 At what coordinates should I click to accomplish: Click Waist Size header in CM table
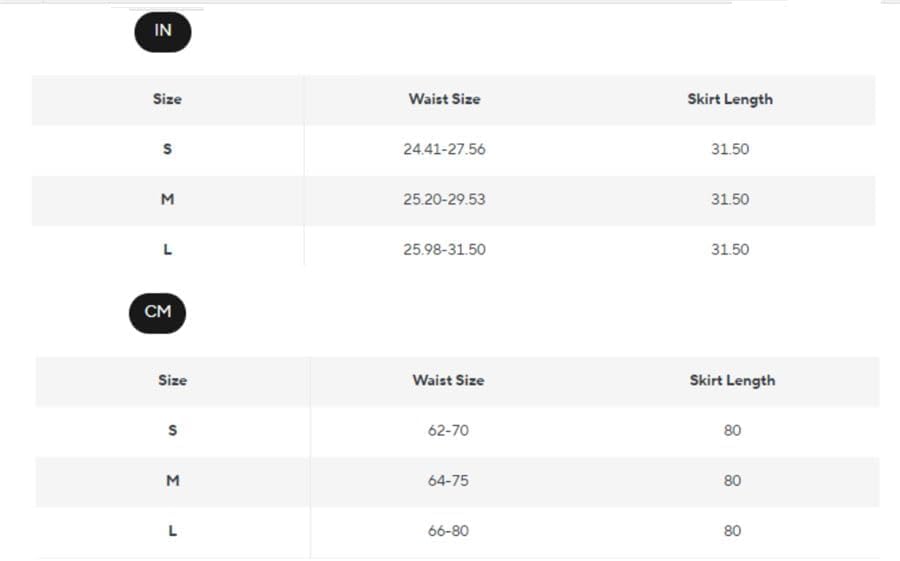tap(448, 380)
